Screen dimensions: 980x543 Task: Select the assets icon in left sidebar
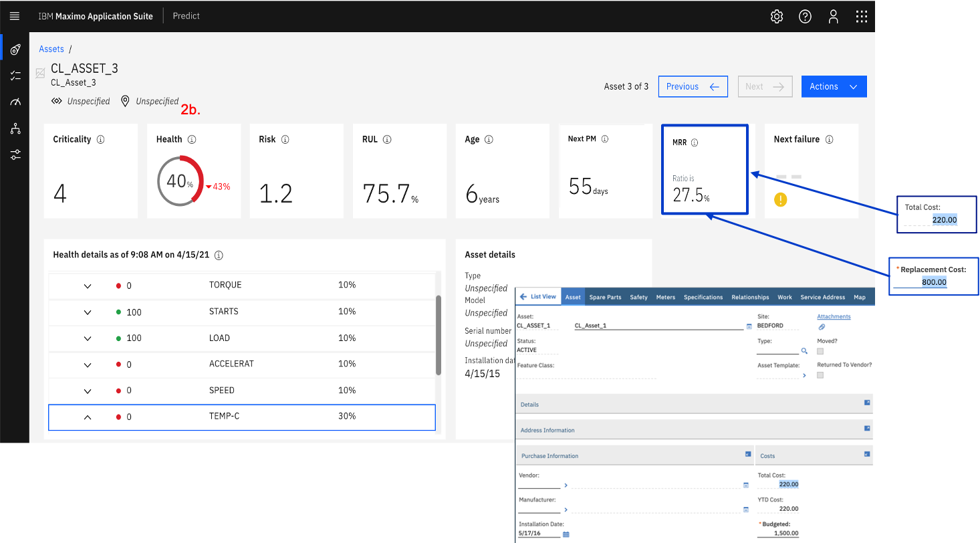pyautogui.click(x=15, y=49)
